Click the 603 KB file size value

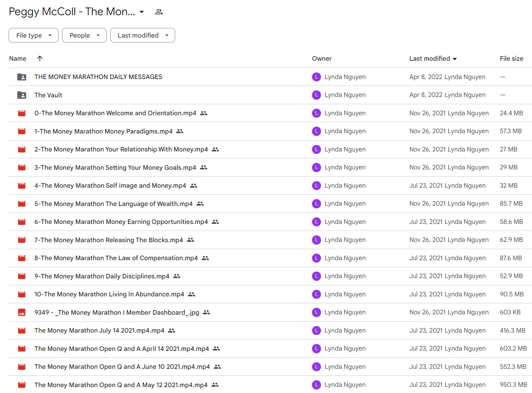510,312
